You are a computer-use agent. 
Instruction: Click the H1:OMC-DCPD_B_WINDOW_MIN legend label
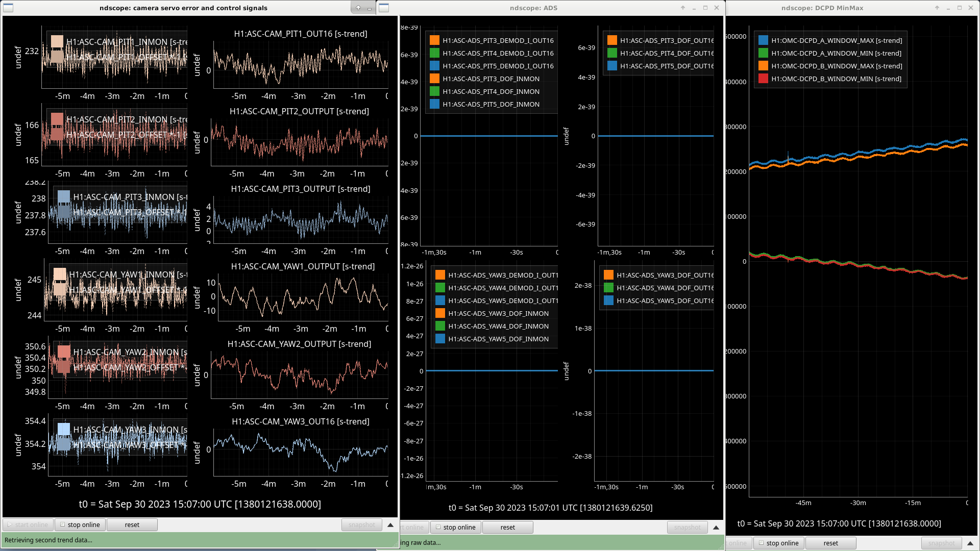point(836,79)
